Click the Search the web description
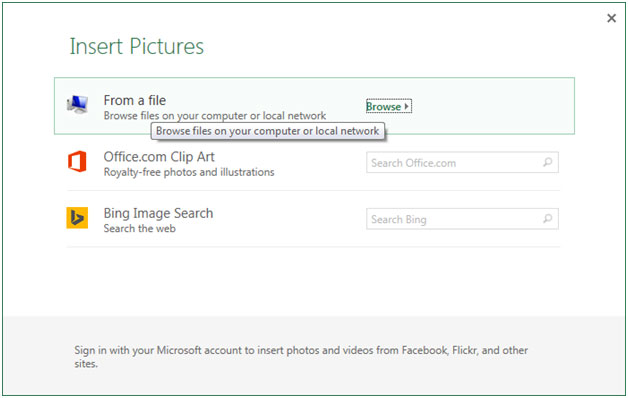 tap(139, 228)
